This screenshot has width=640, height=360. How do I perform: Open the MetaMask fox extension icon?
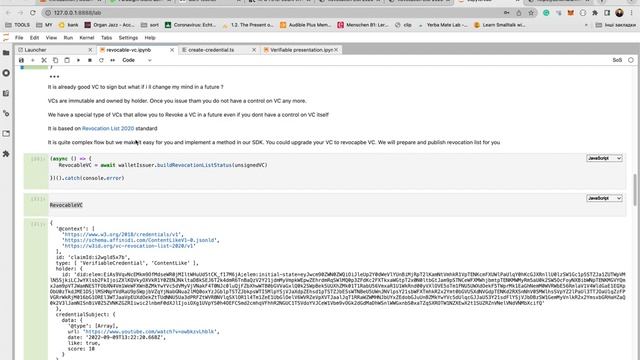571,13
